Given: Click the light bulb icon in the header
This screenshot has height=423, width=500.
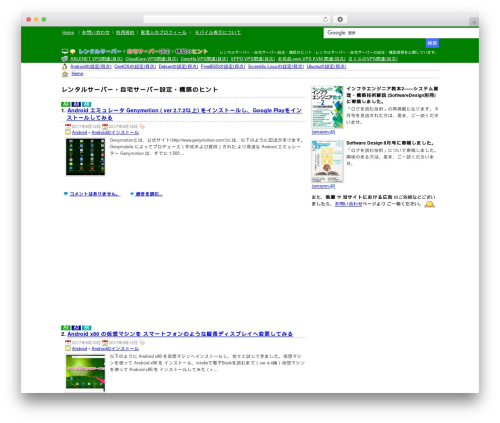Looking at the screenshot, I should [x=73, y=52].
